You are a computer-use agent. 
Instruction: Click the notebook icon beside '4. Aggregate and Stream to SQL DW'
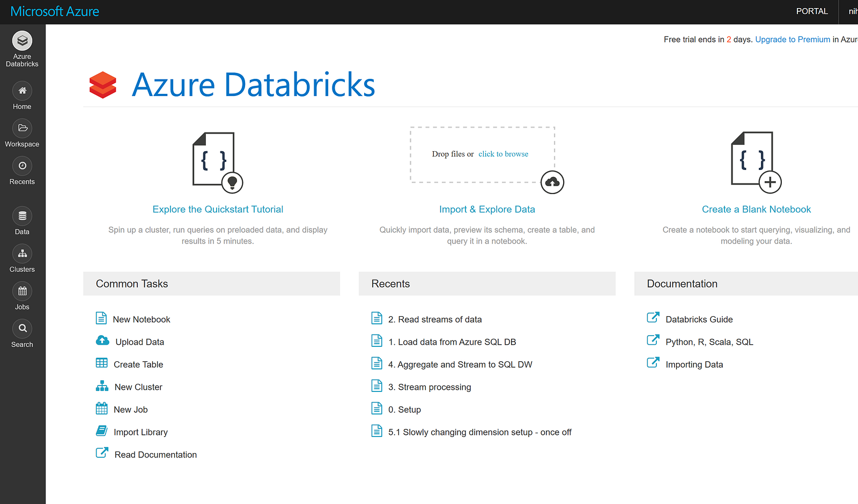click(x=377, y=363)
